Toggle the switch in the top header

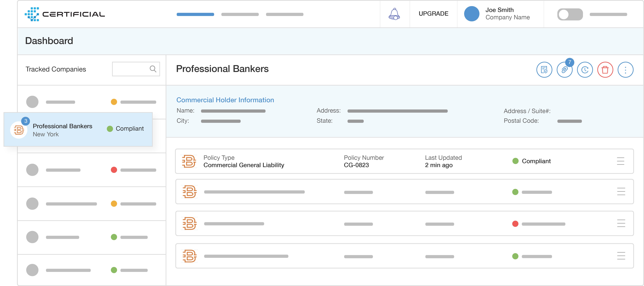click(x=570, y=14)
